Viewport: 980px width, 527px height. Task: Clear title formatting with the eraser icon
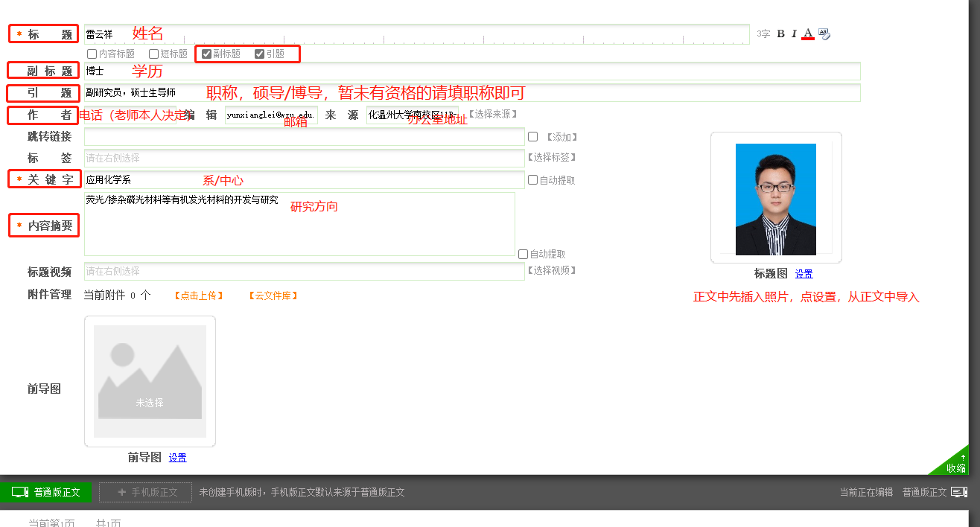[824, 33]
